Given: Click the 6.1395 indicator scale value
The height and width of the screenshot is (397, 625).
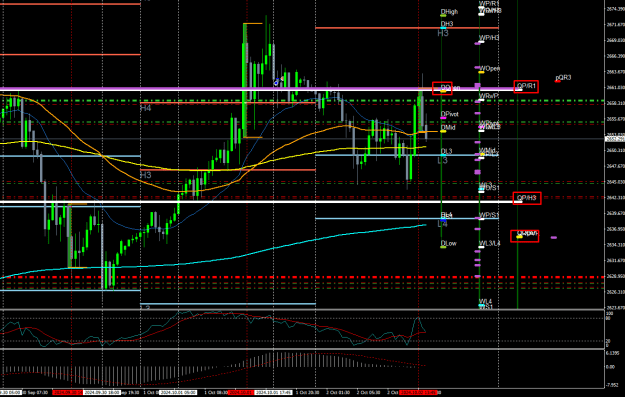Looking at the screenshot, I should 613,353.
